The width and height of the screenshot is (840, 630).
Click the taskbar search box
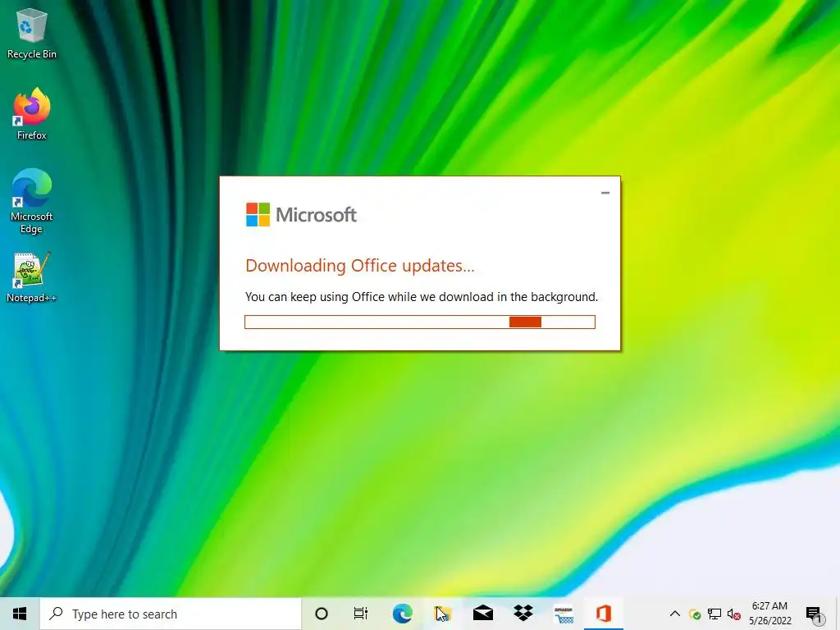point(171,614)
